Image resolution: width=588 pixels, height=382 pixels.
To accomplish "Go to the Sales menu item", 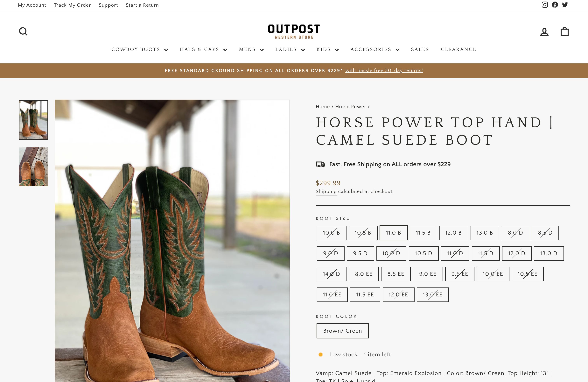I will [x=420, y=49].
